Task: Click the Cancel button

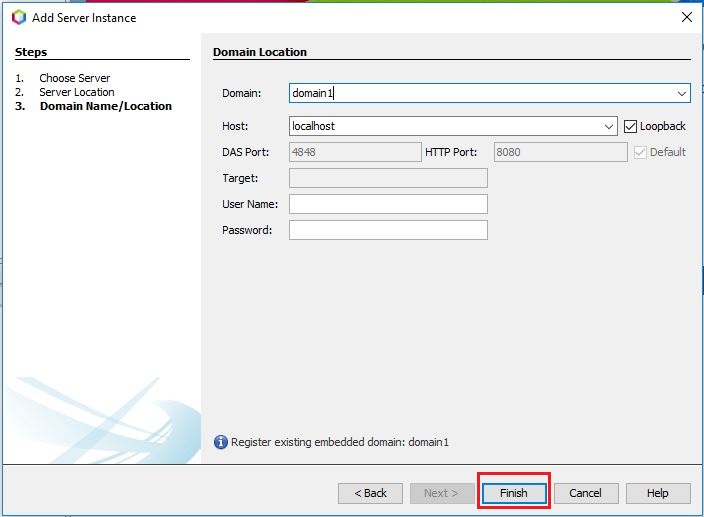Action: click(x=586, y=493)
